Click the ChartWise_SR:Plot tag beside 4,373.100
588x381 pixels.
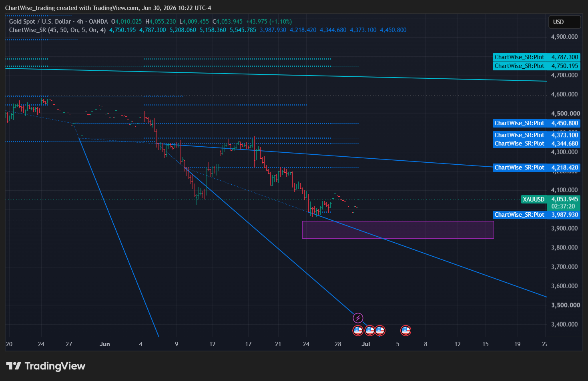click(519, 135)
